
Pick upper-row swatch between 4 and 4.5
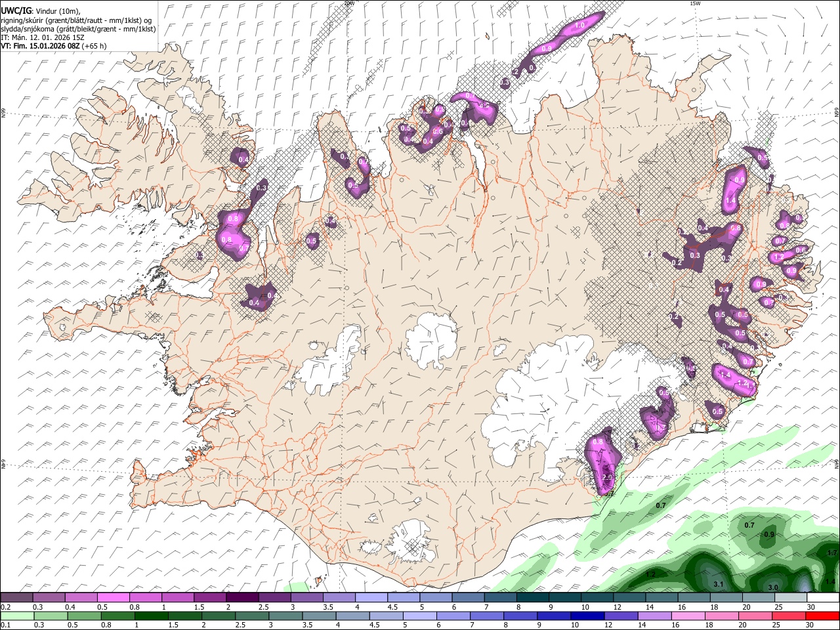coord(371,598)
